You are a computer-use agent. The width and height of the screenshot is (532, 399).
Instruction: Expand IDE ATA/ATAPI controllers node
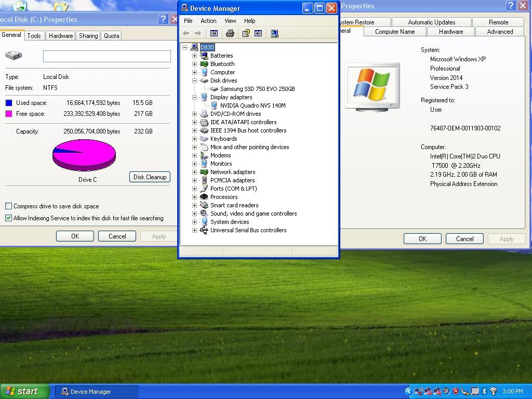click(x=194, y=122)
